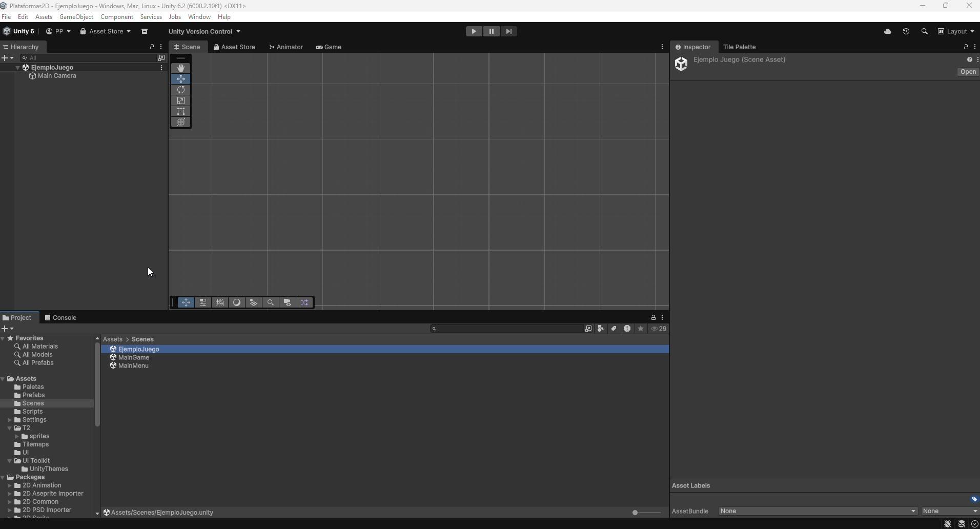Image resolution: width=980 pixels, height=529 pixels.
Task: Switch to the Tile Palette tab
Action: pos(739,47)
